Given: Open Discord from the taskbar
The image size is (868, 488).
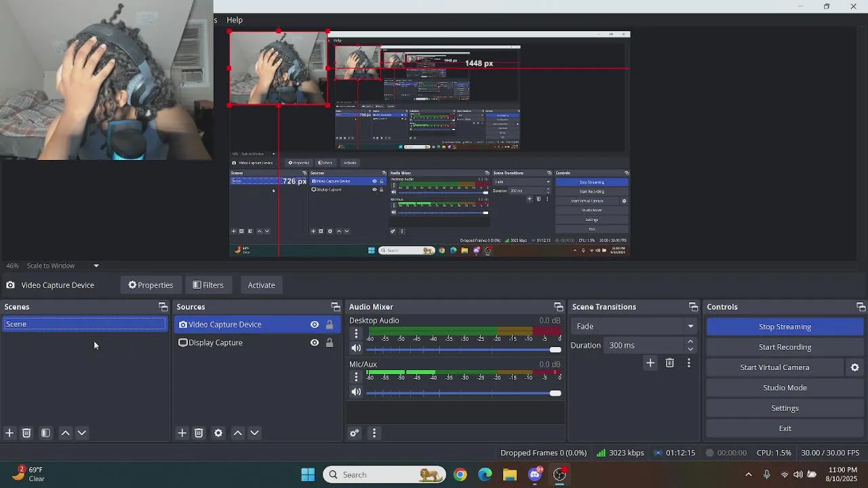Looking at the screenshot, I should click(535, 474).
